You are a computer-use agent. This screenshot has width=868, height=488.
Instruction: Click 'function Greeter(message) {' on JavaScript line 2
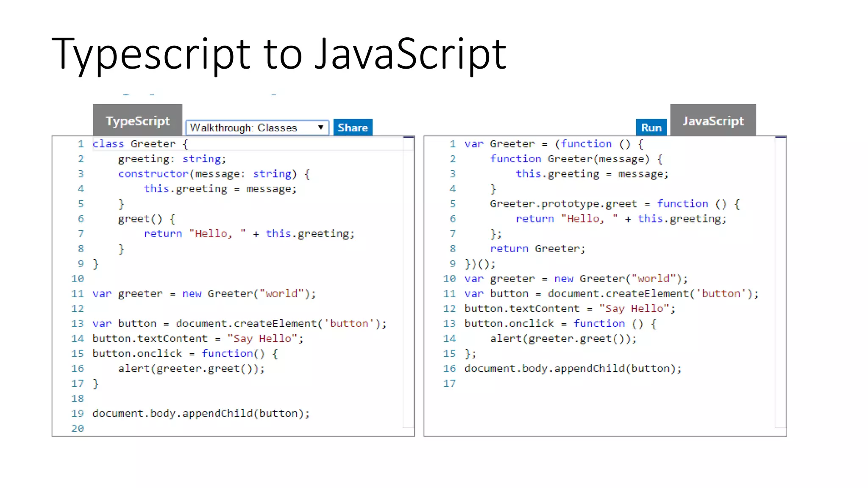pyautogui.click(x=576, y=159)
